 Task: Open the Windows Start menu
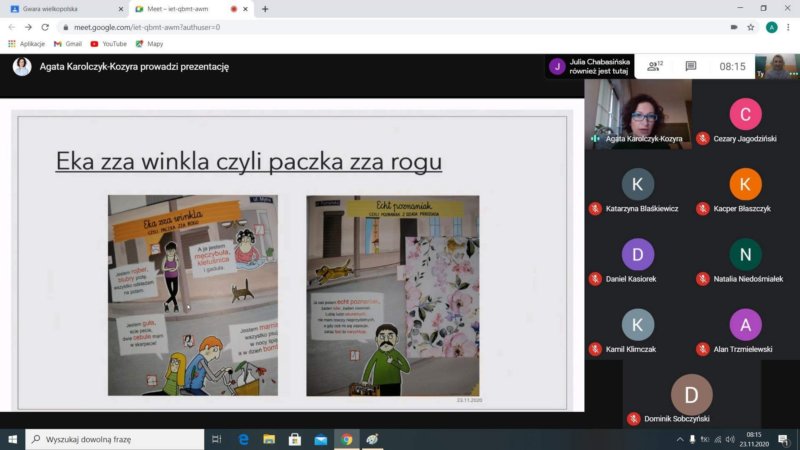pyautogui.click(x=12, y=439)
